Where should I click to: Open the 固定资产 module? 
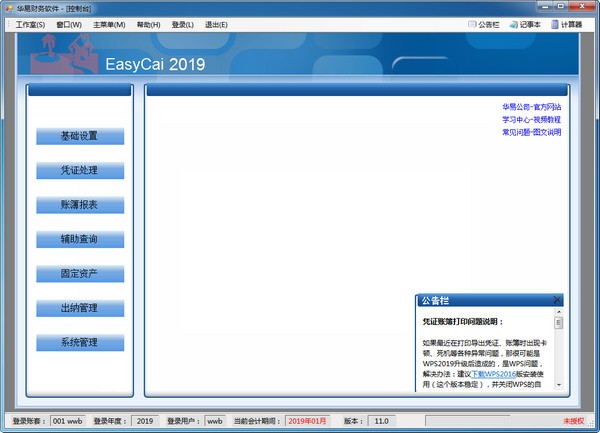(80, 274)
